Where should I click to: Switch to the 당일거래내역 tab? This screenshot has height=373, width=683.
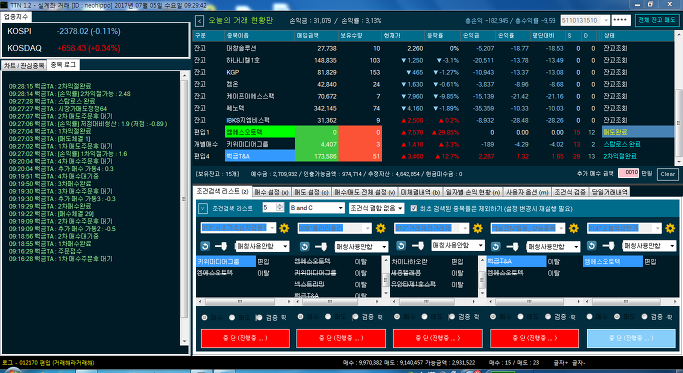[609, 192]
